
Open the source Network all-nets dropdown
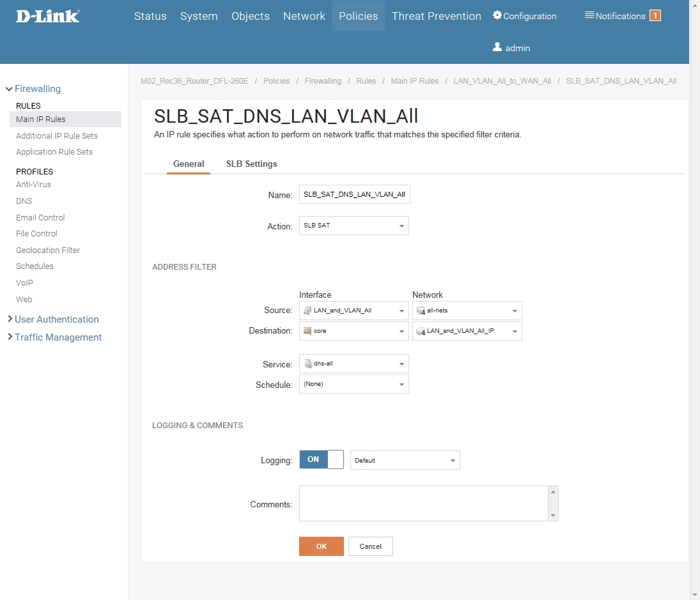467,311
